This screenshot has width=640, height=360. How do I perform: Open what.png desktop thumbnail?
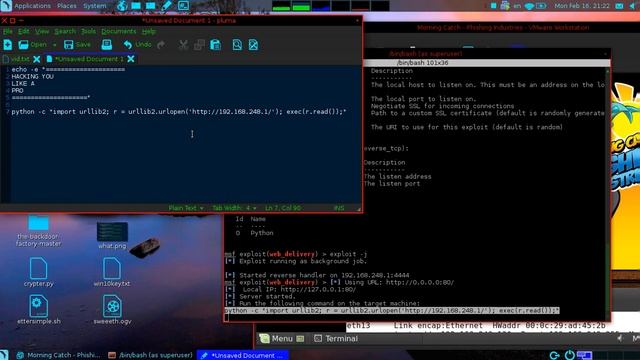click(112, 236)
